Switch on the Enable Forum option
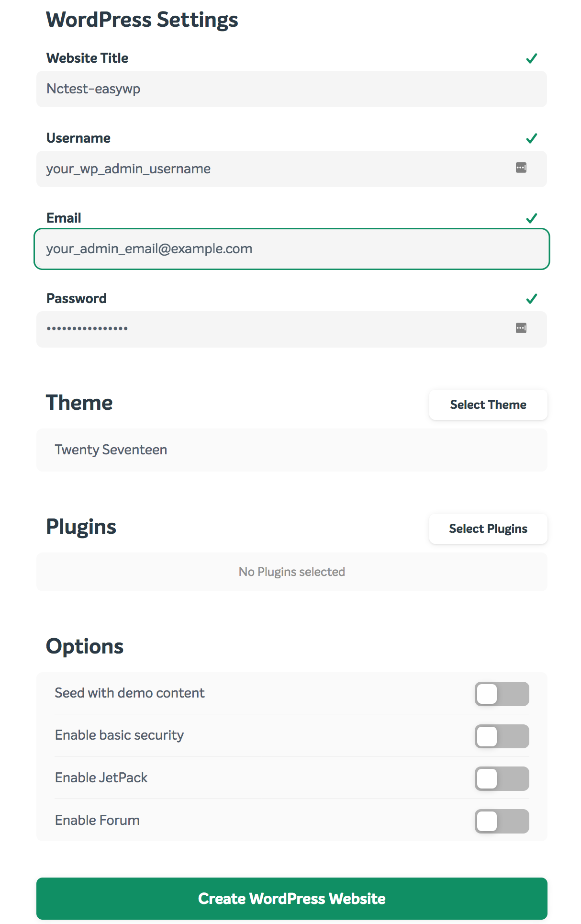 pyautogui.click(x=502, y=821)
